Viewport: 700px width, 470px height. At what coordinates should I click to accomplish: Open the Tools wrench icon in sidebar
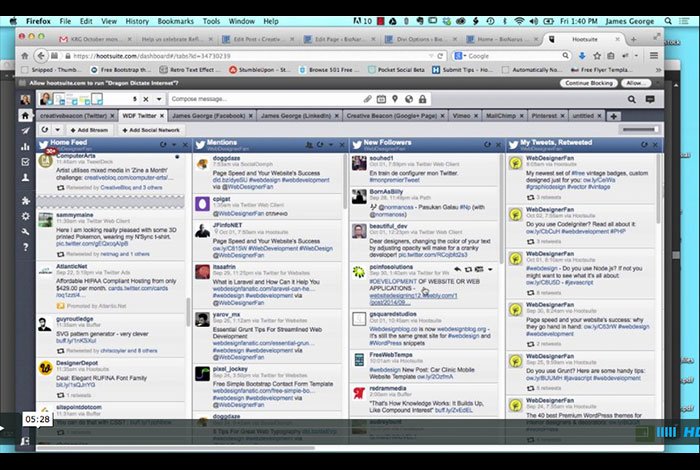pos(25,232)
